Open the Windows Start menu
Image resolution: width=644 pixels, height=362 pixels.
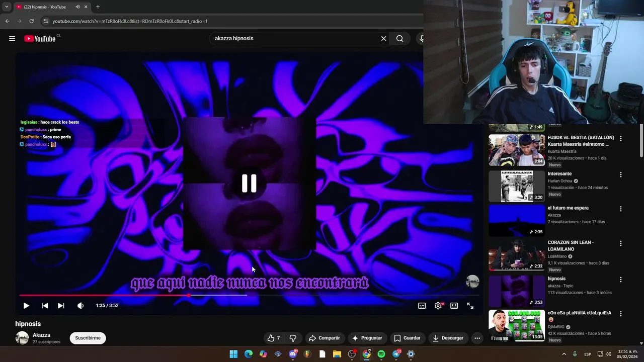pyautogui.click(x=233, y=354)
